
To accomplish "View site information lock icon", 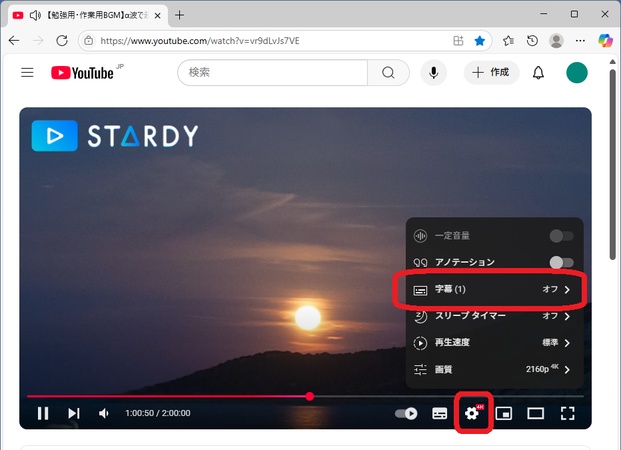I will [89, 40].
